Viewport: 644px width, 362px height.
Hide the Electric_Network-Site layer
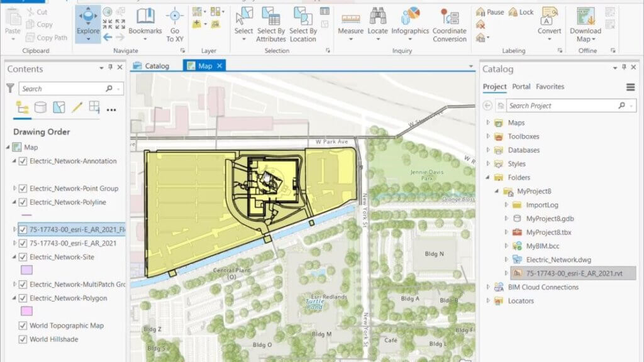[23, 257]
